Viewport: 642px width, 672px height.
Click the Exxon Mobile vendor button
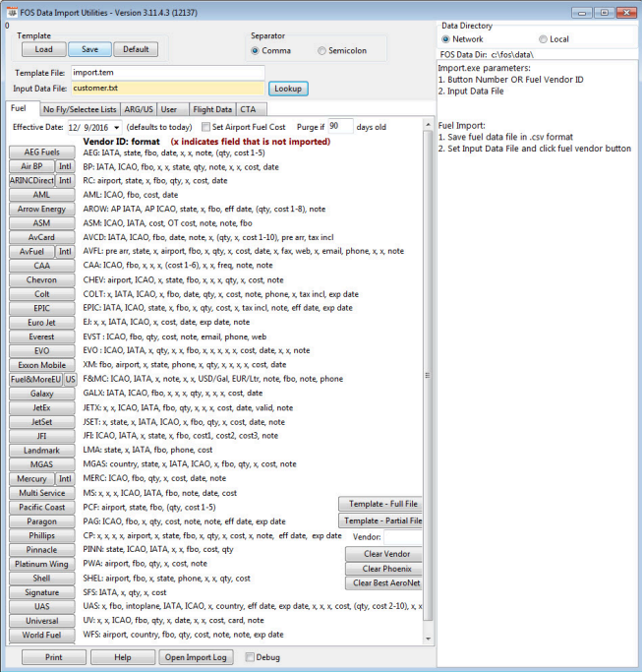pos(42,365)
